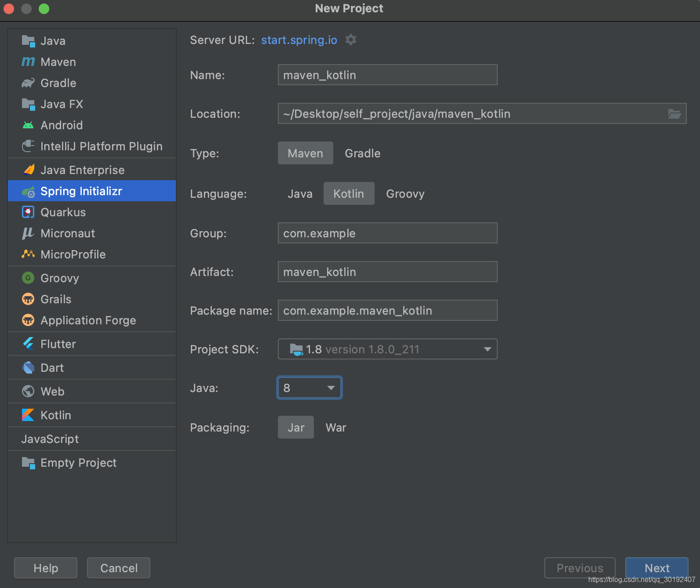Select War packaging
This screenshot has height=588, width=700.
tap(336, 427)
